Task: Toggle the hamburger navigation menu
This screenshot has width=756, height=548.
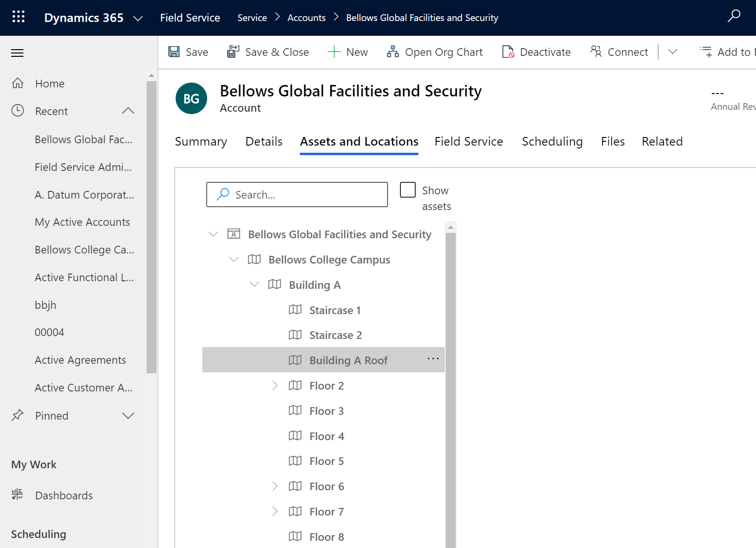Action: 17,53
